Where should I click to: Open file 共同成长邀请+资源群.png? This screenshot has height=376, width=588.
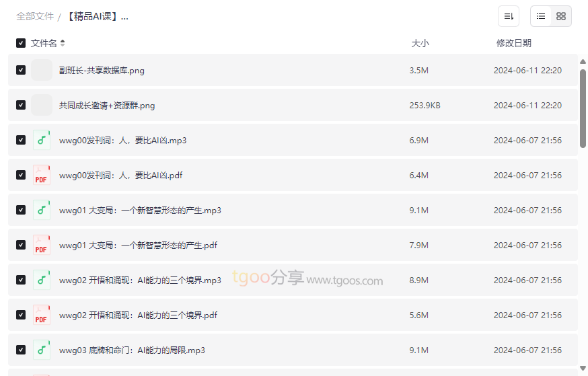pyautogui.click(x=107, y=106)
